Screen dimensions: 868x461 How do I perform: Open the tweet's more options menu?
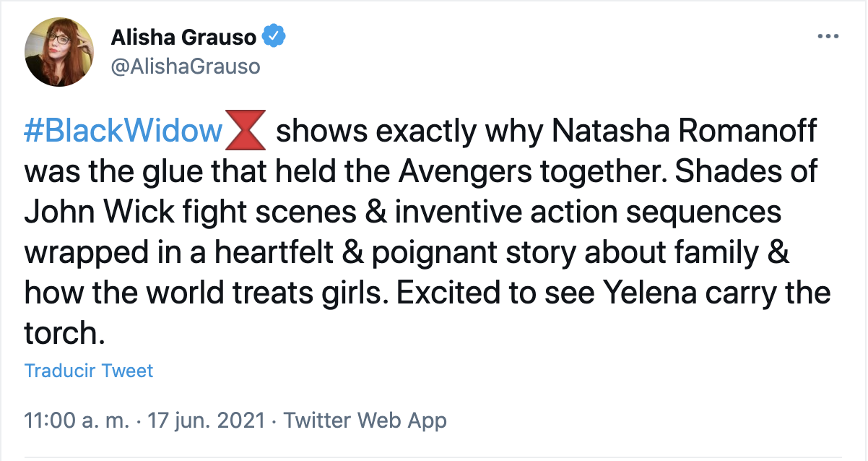point(828,36)
